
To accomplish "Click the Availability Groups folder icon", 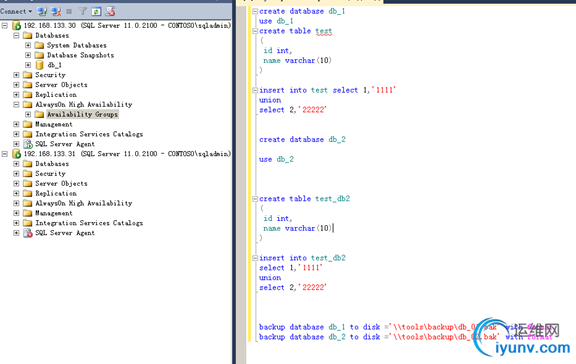I will click(39, 114).
